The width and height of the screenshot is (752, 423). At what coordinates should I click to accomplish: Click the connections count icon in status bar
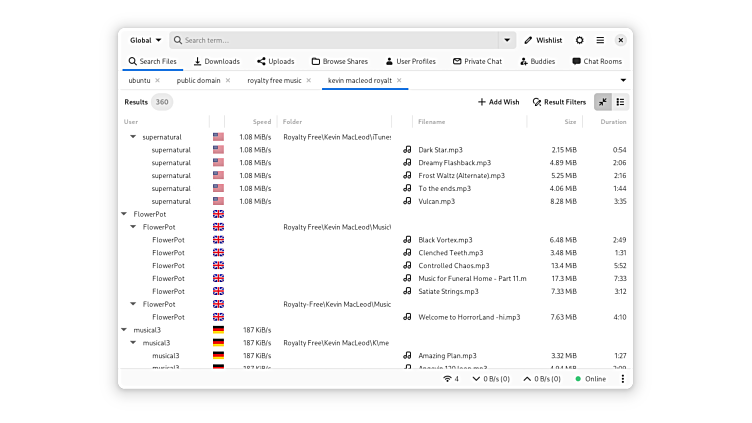(x=451, y=379)
